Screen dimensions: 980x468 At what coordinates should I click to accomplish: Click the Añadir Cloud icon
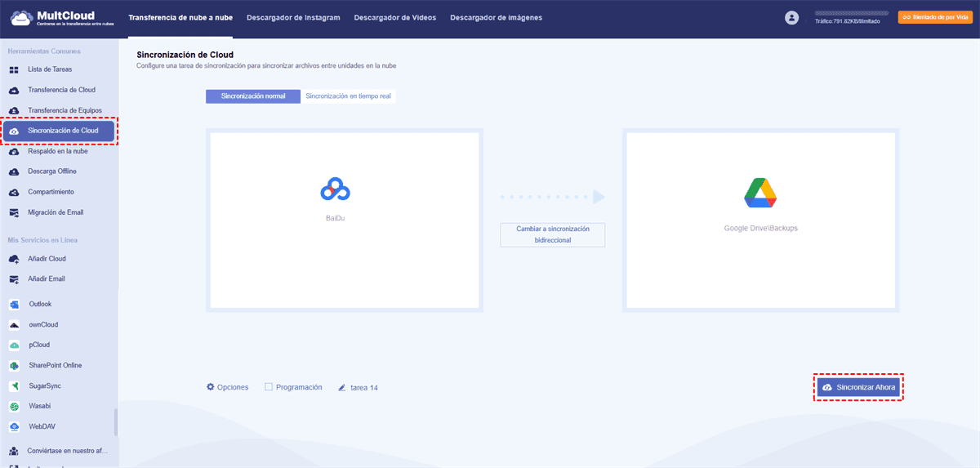[x=14, y=259]
